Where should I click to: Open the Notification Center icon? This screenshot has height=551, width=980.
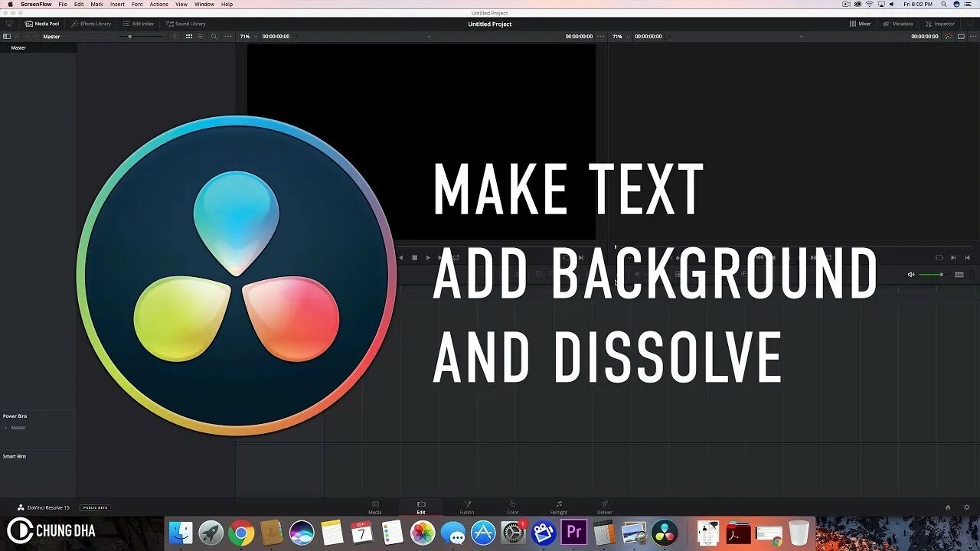[x=969, y=4]
